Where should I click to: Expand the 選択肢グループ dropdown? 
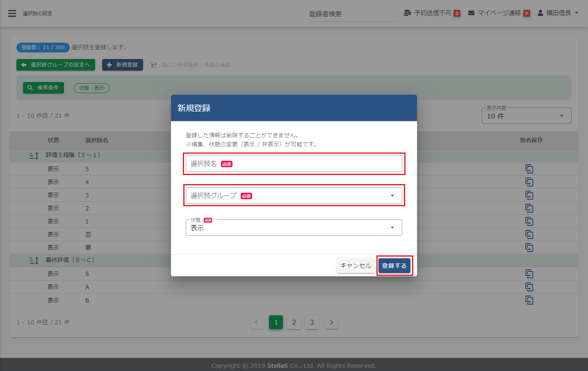294,196
